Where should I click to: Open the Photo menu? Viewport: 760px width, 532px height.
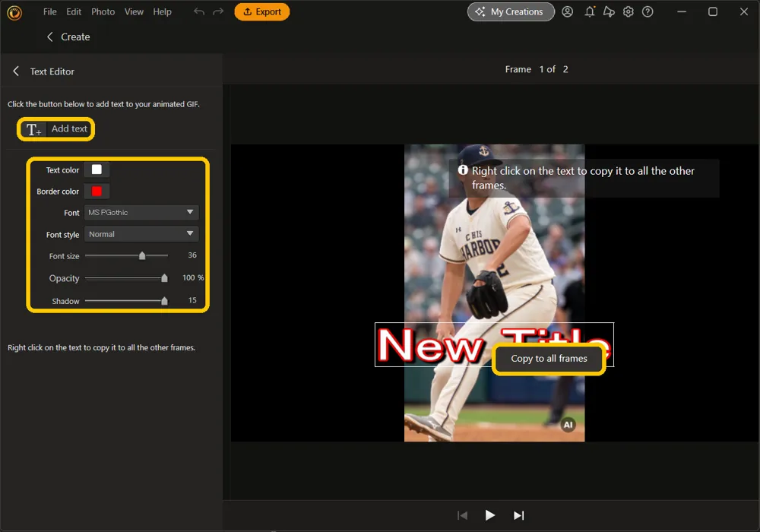coord(103,11)
